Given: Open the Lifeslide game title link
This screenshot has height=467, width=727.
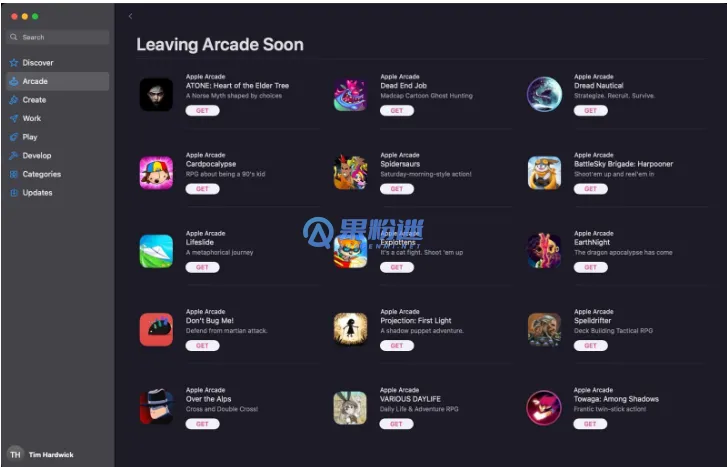Looking at the screenshot, I should click(200, 242).
